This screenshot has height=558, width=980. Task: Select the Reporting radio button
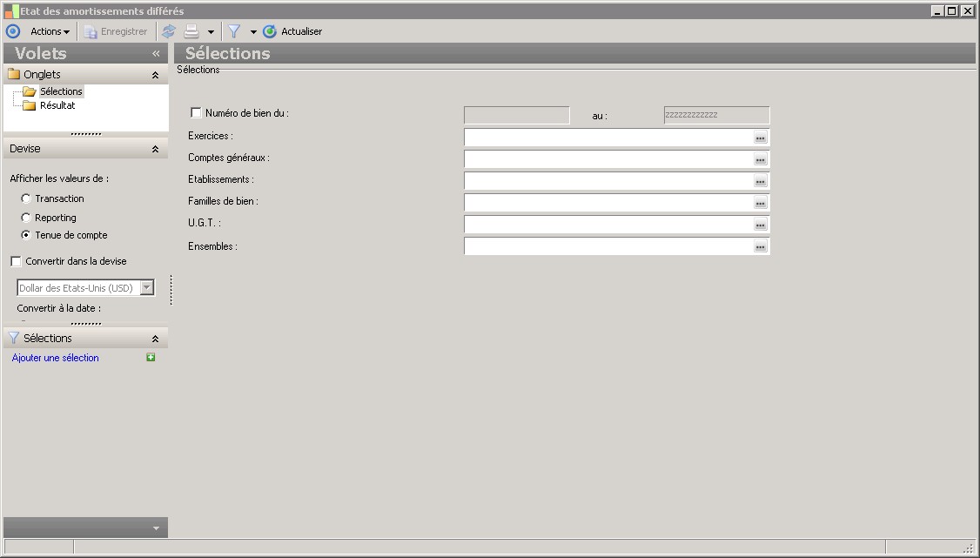click(25, 218)
